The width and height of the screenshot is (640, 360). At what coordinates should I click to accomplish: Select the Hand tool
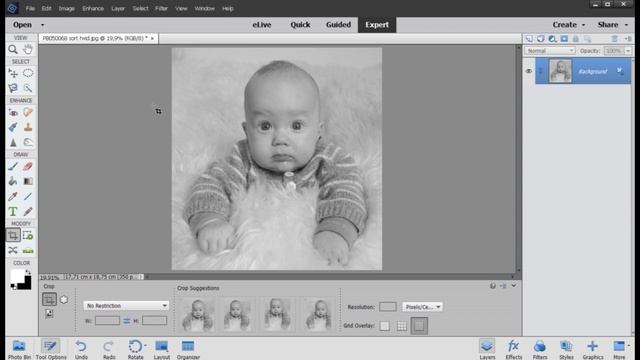28,49
